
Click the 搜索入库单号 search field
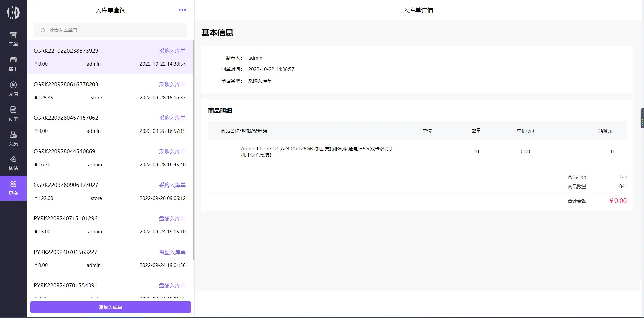114,30
